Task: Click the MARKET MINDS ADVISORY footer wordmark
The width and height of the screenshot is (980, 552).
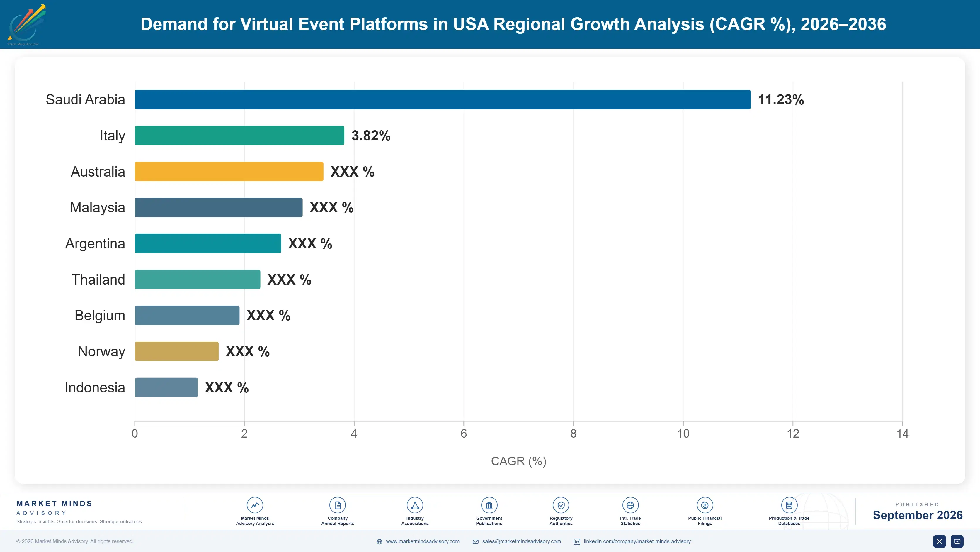Action: [55, 508]
